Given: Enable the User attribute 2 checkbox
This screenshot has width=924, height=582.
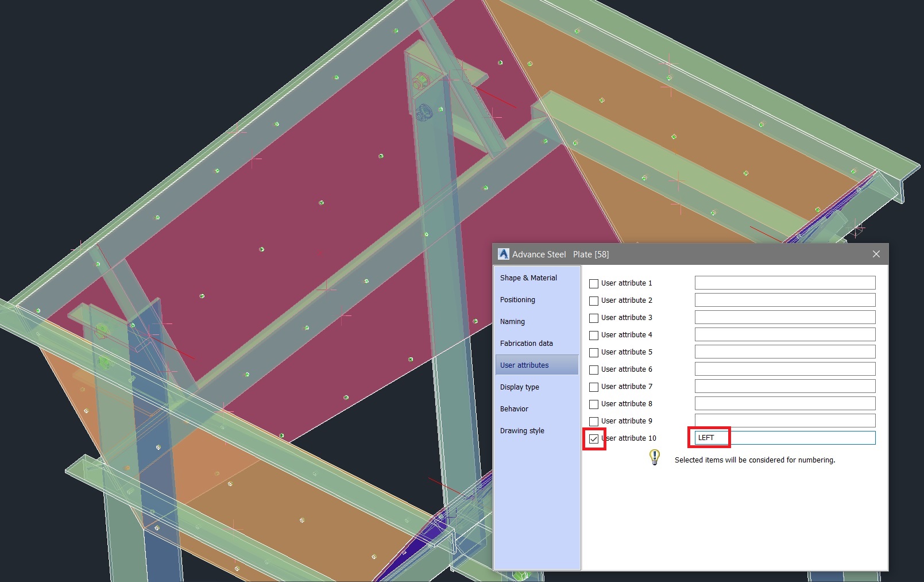Looking at the screenshot, I should click(x=593, y=300).
